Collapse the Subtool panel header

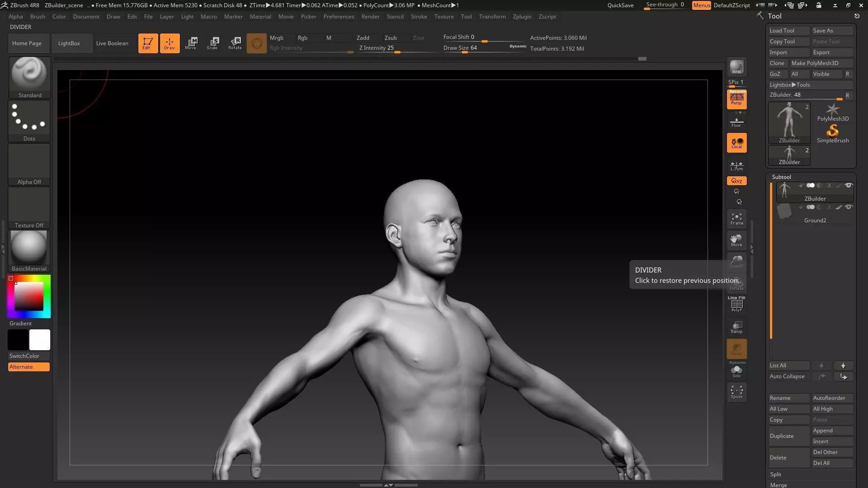tap(782, 177)
